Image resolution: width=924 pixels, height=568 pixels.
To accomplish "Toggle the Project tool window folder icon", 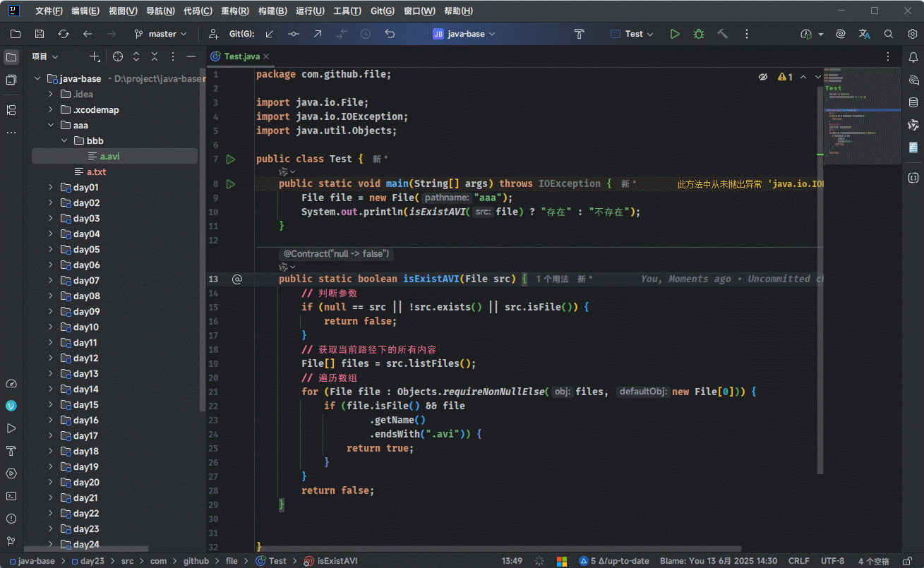I will tap(11, 56).
